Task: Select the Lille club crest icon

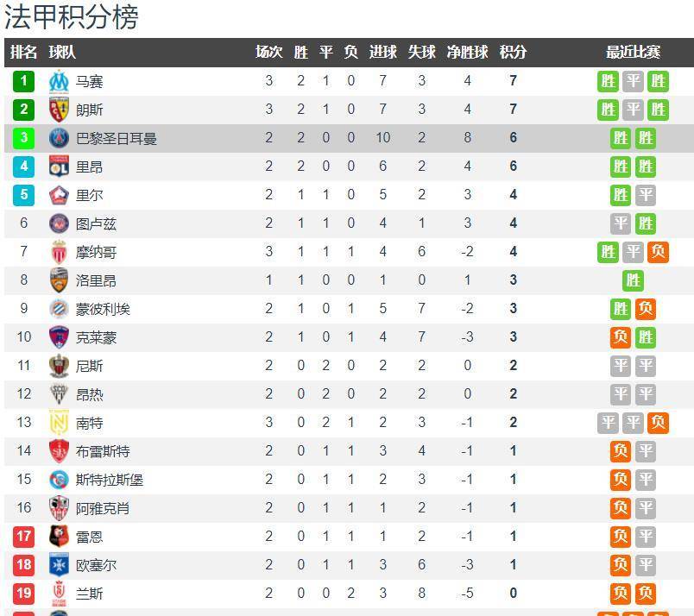Action: [59, 195]
